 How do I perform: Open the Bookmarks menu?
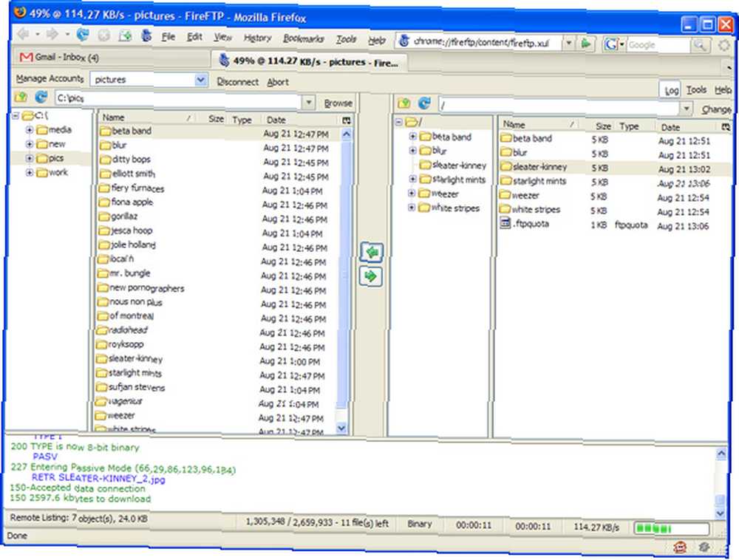tap(304, 38)
